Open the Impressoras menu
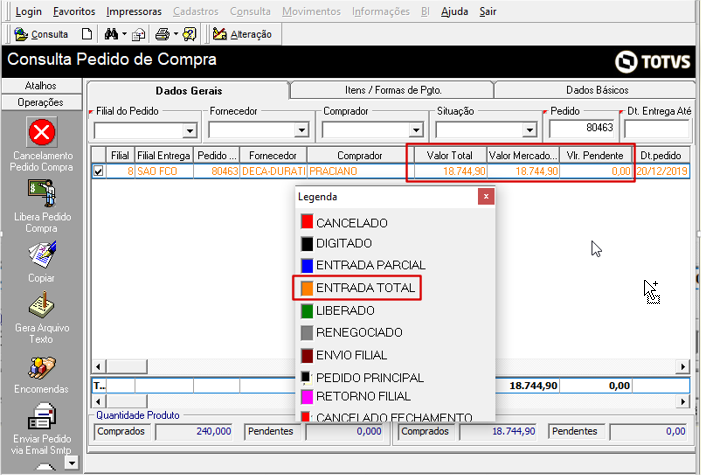701x475 pixels. click(134, 11)
